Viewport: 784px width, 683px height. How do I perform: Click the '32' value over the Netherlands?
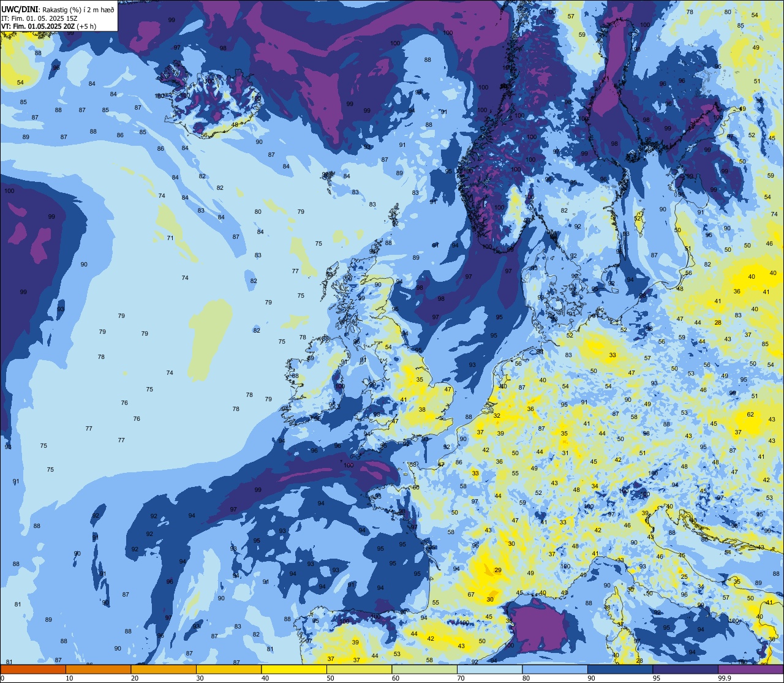(497, 416)
